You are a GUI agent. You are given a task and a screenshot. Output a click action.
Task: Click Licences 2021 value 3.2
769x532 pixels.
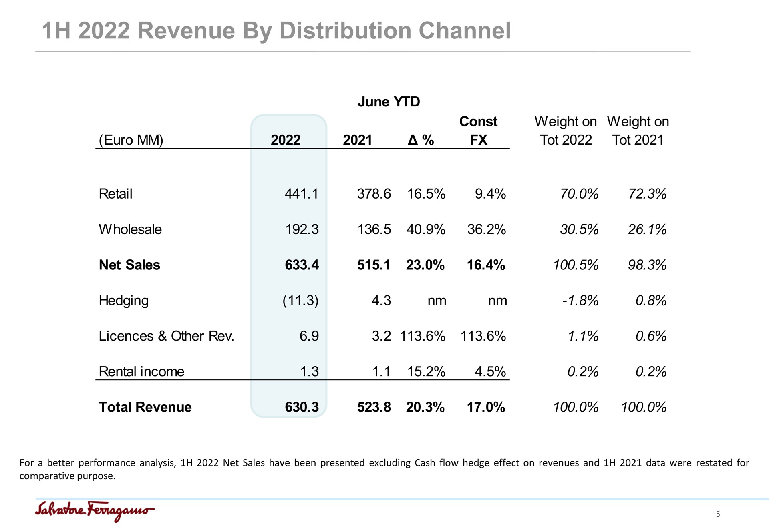pos(381,336)
